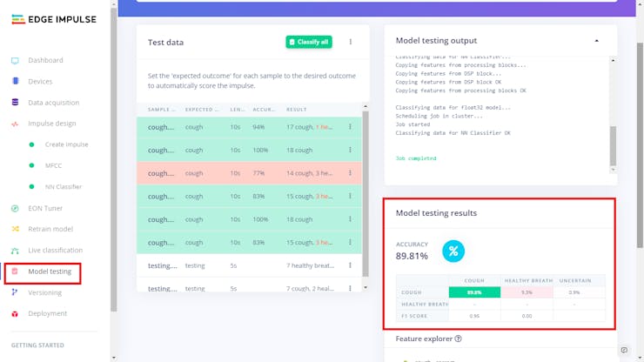Click the Versioning branch icon
Viewport: 644px width, 362px height.
[15, 292]
